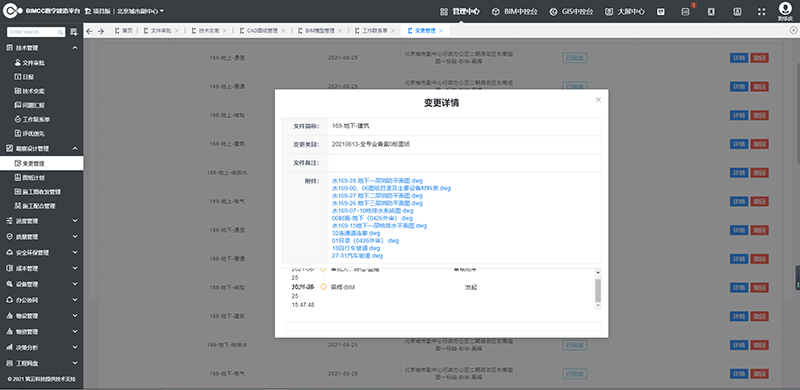Expand the 办公协同 section
Screen dimensions: 800x390
(42, 300)
